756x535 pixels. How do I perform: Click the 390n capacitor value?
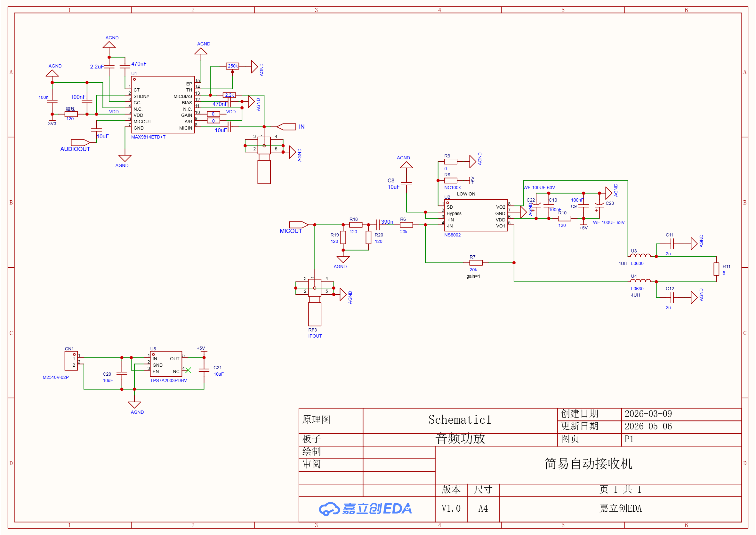pos(387,222)
